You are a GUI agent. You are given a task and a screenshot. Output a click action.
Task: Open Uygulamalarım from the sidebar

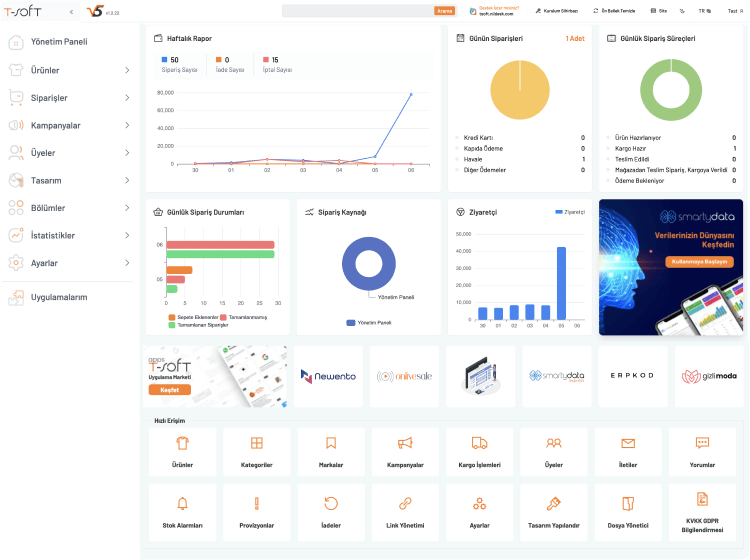[58, 297]
